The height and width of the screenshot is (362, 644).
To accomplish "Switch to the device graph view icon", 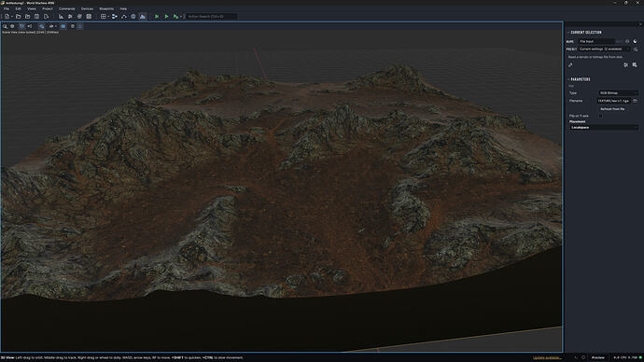I will (115, 17).
